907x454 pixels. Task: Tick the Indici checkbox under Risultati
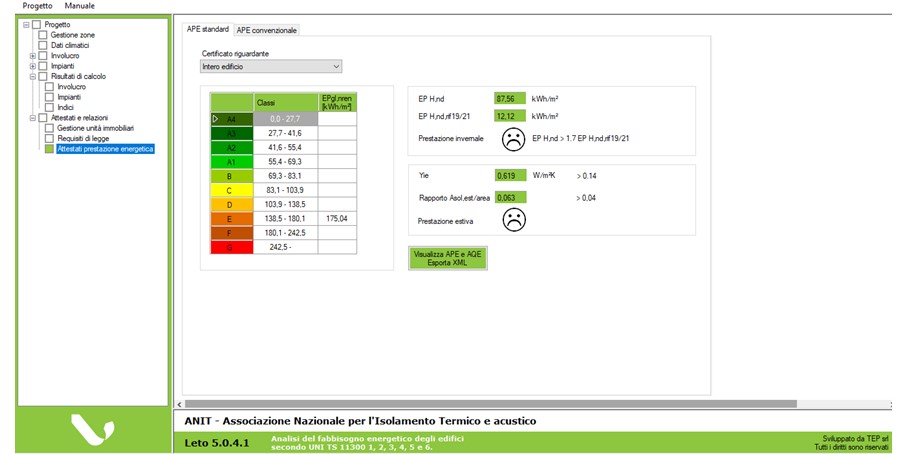pyautogui.click(x=49, y=107)
